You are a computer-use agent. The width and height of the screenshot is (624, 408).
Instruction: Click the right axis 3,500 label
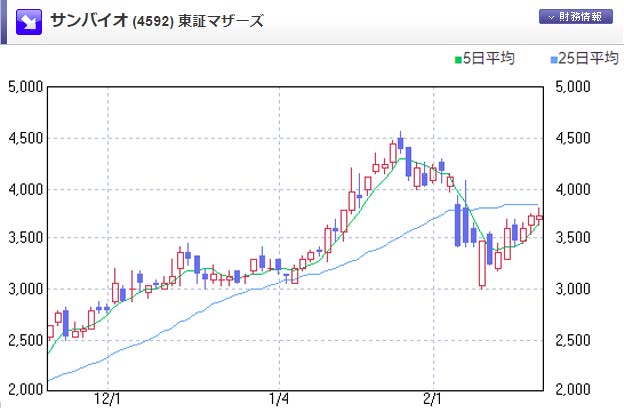pyautogui.click(x=573, y=238)
